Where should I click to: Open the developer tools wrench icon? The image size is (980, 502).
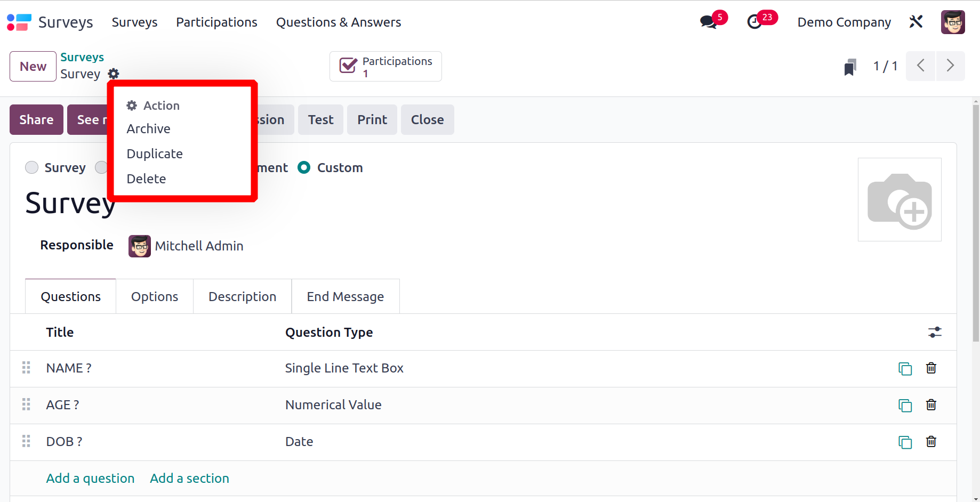click(x=916, y=22)
